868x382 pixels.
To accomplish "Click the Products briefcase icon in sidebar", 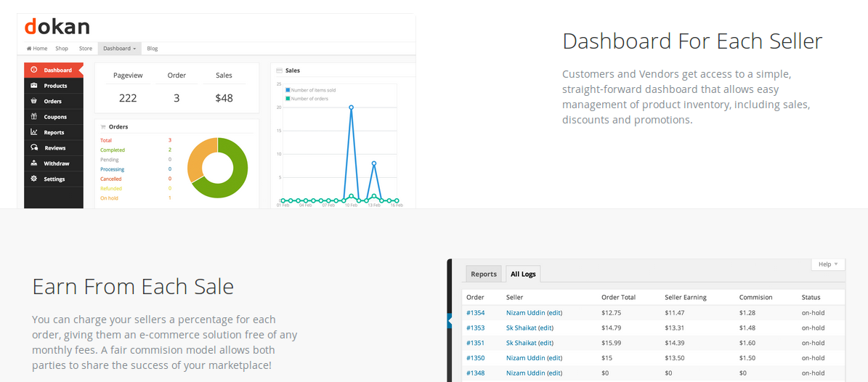I will click(x=33, y=85).
